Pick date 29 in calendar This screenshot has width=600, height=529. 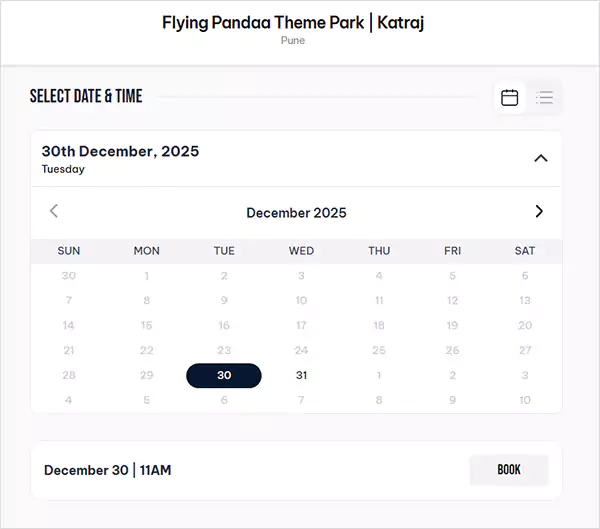pyautogui.click(x=147, y=375)
